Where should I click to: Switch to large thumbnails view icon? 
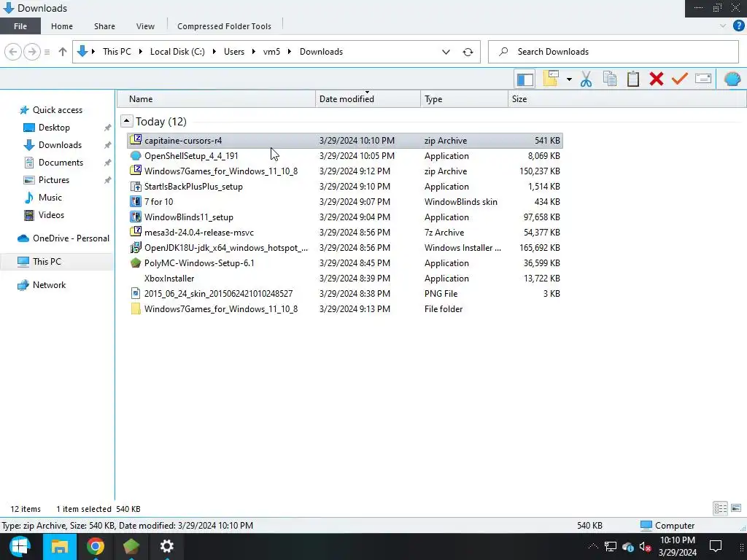[736, 508]
